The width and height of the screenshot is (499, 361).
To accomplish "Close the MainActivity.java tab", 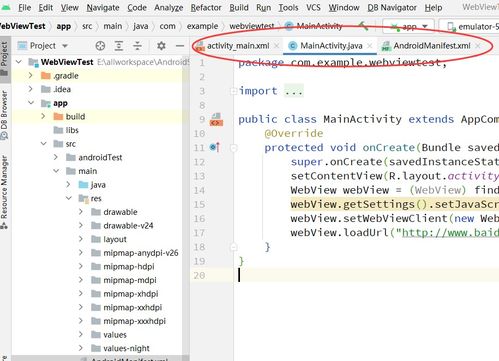I will coord(370,46).
